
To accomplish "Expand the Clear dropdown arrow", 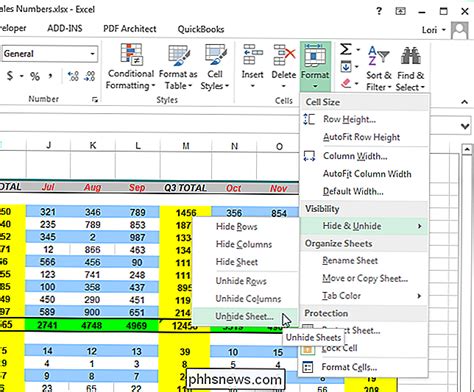I will [x=357, y=83].
